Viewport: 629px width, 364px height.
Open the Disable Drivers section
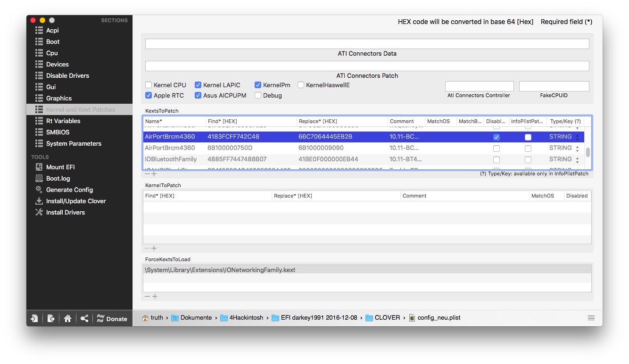(x=67, y=75)
